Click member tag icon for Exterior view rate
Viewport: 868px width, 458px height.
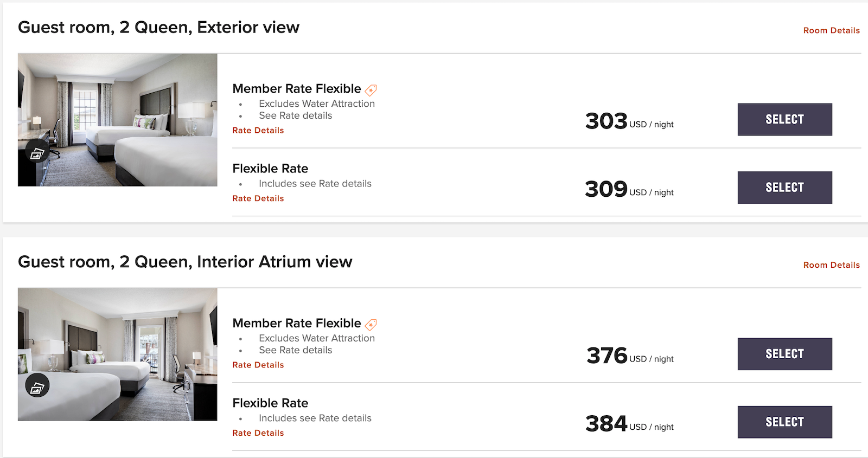pos(371,90)
